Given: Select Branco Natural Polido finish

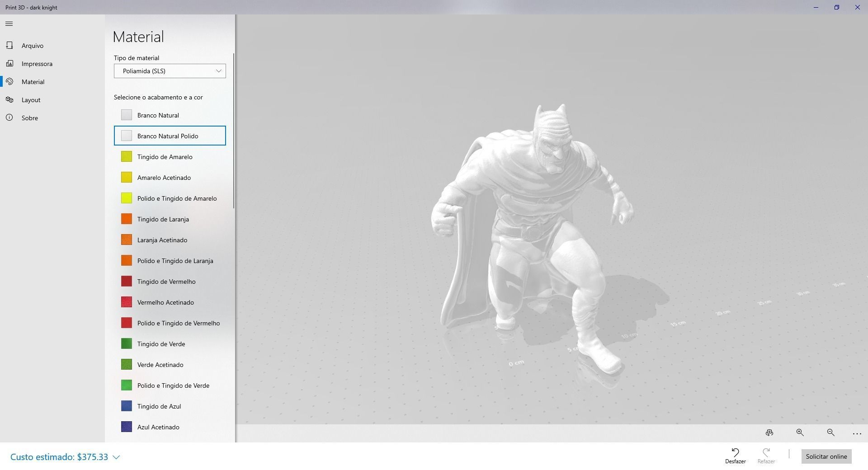Looking at the screenshot, I should tap(170, 136).
